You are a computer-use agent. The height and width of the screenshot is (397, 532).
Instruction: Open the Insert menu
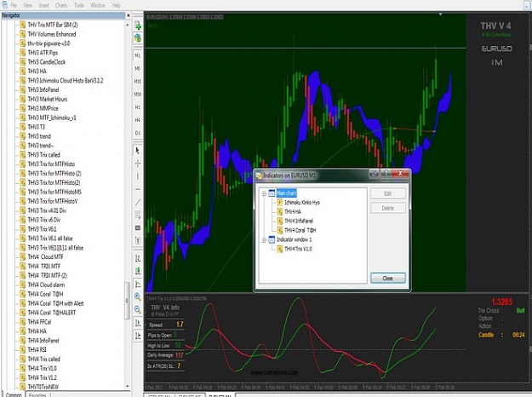click(43, 5)
